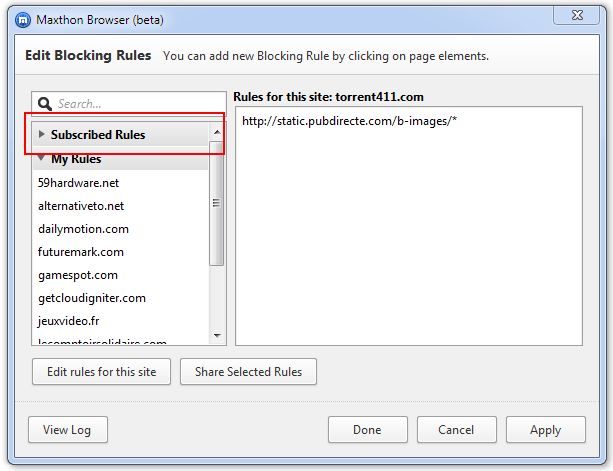Focus the Search rules input field
This screenshot has width=613, height=471.
[x=129, y=104]
